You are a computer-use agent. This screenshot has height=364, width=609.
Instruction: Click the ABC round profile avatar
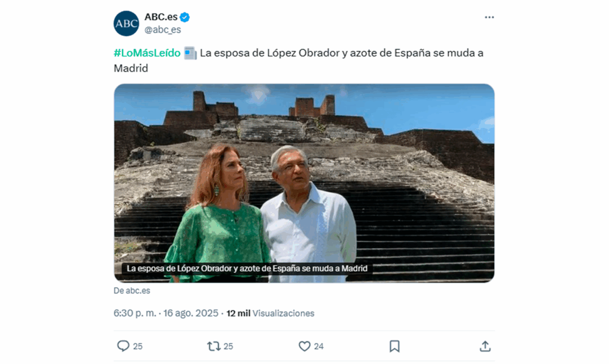click(126, 23)
